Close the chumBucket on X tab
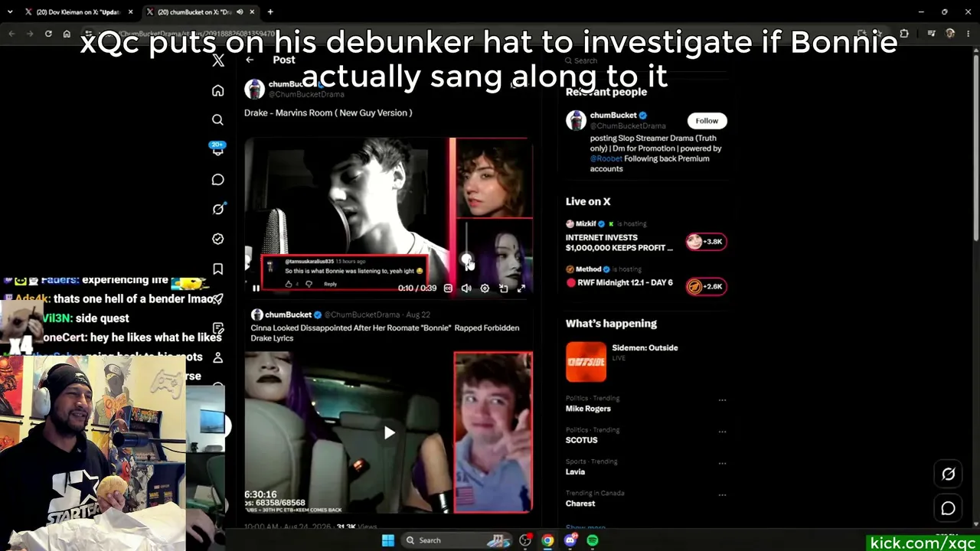The width and height of the screenshot is (980, 551). pos(252,12)
